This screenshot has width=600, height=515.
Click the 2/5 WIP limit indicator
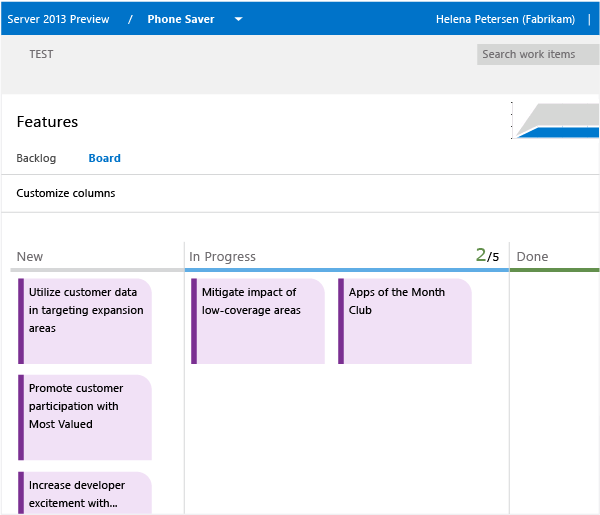pos(487,256)
